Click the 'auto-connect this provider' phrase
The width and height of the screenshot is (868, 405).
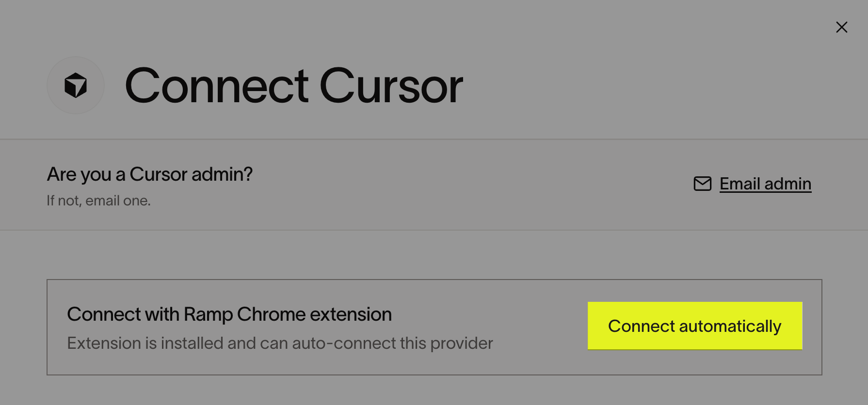coord(392,343)
